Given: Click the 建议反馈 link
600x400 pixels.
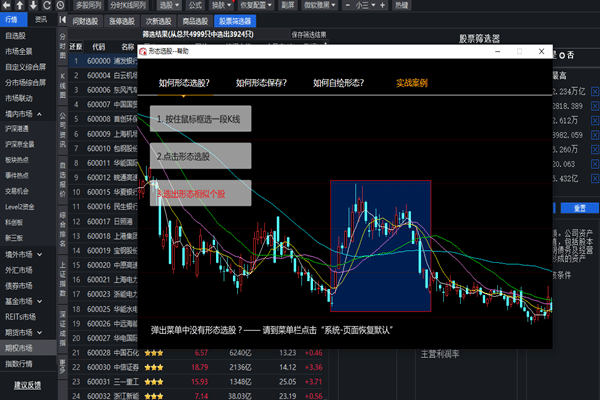Looking at the screenshot, I should tap(27, 385).
